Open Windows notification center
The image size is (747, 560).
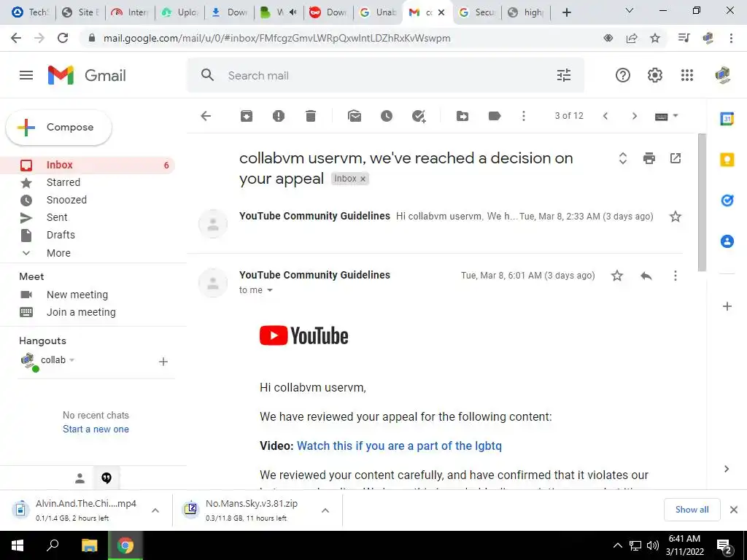pos(724,546)
